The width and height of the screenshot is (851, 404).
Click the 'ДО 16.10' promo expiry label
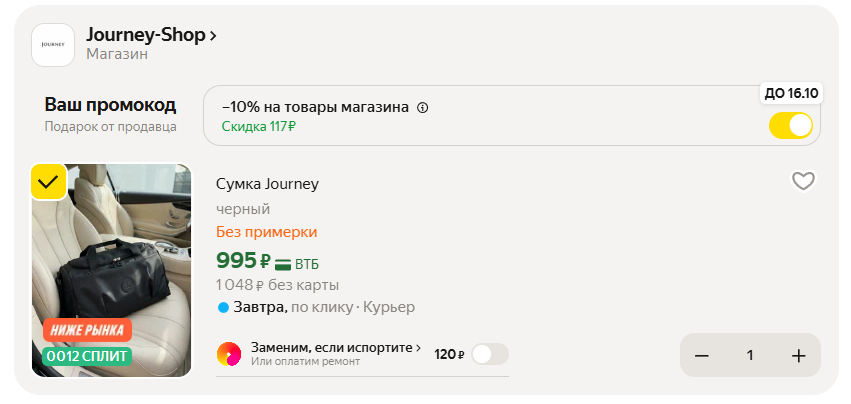pos(791,93)
